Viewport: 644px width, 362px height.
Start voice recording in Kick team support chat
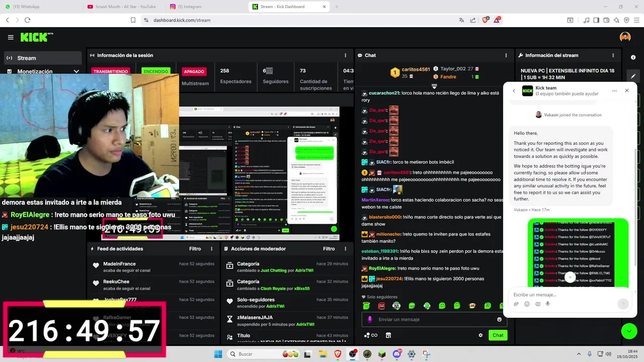(548, 304)
